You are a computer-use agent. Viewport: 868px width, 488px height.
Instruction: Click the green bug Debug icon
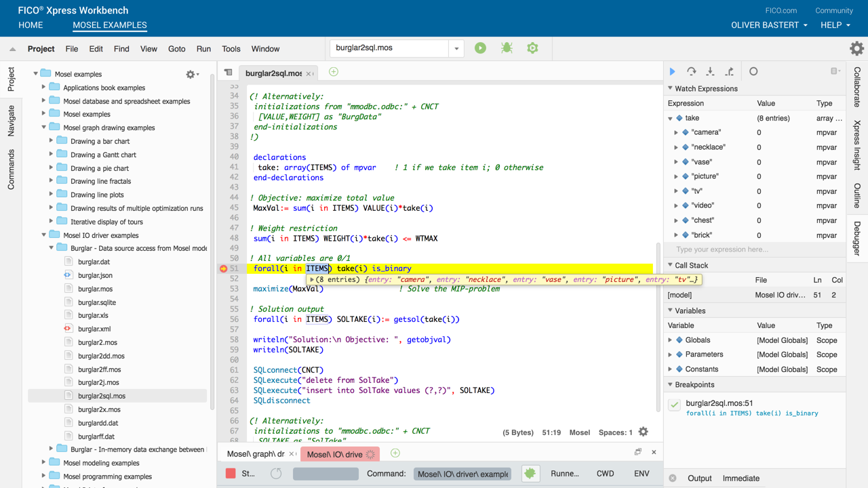(507, 48)
